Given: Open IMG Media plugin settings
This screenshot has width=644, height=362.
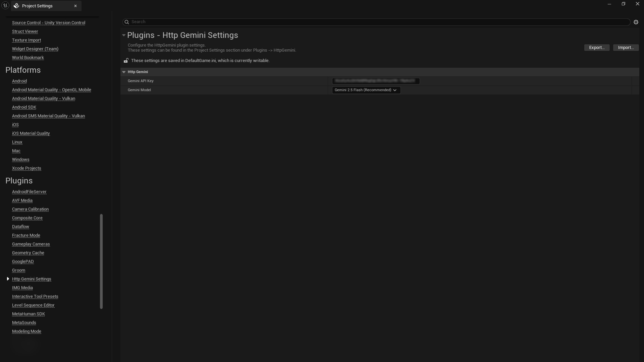Looking at the screenshot, I should [22, 288].
